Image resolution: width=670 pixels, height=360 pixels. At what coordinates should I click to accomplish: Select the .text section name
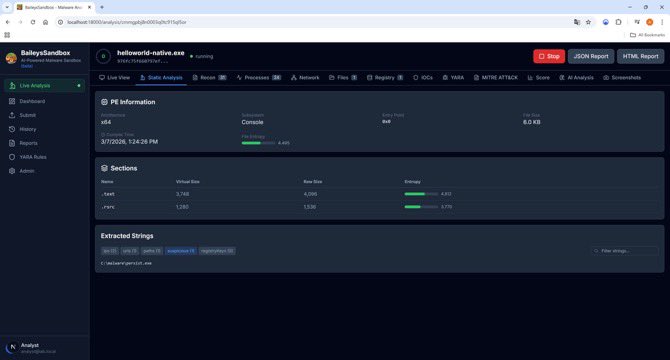[x=108, y=194]
